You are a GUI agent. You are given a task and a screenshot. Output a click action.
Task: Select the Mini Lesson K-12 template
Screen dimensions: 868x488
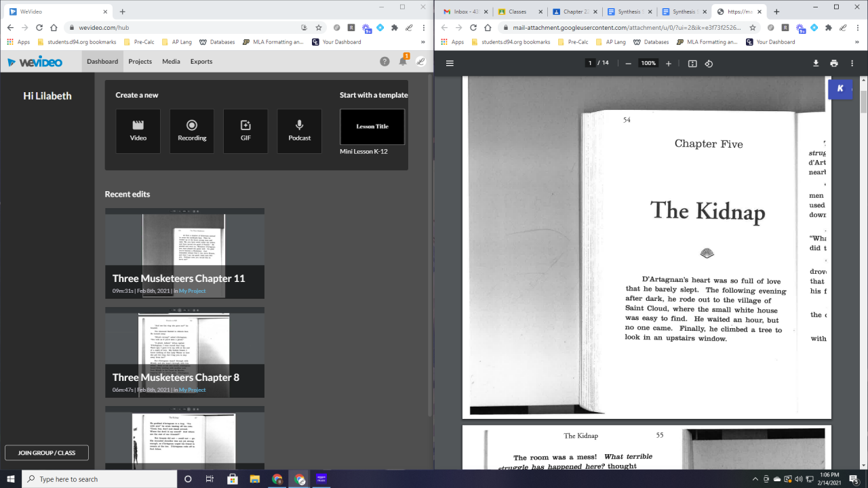click(x=372, y=127)
